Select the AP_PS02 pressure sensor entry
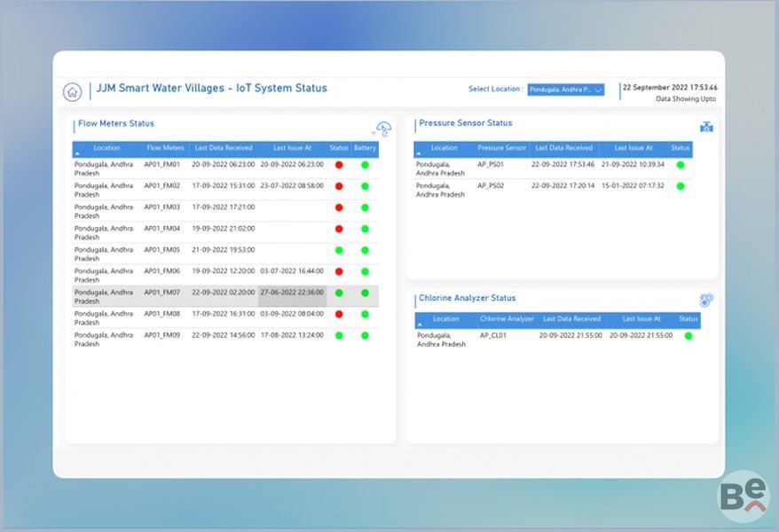Image resolution: width=779 pixels, height=532 pixels. pos(491,186)
